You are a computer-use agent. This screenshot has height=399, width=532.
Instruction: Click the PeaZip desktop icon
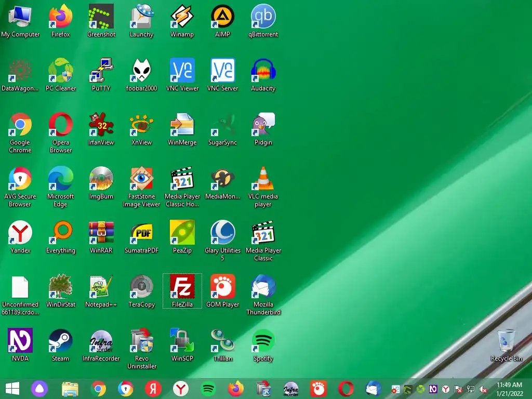pos(182,236)
